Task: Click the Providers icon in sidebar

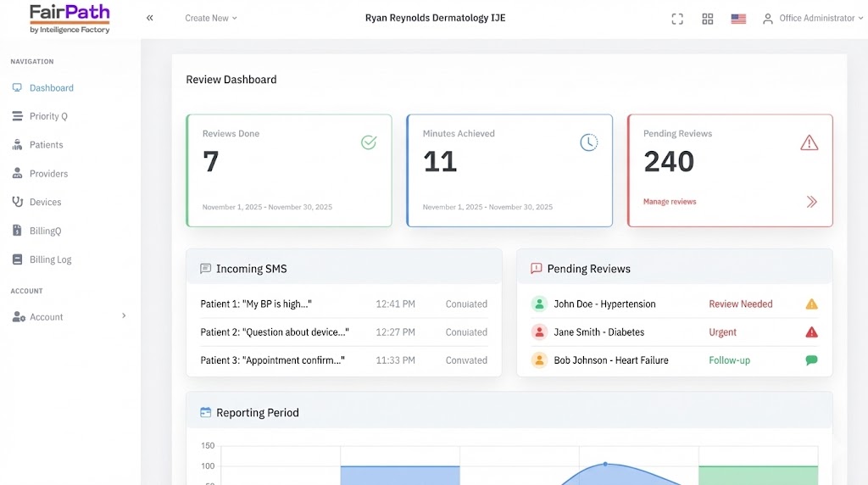Action: (x=17, y=173)
